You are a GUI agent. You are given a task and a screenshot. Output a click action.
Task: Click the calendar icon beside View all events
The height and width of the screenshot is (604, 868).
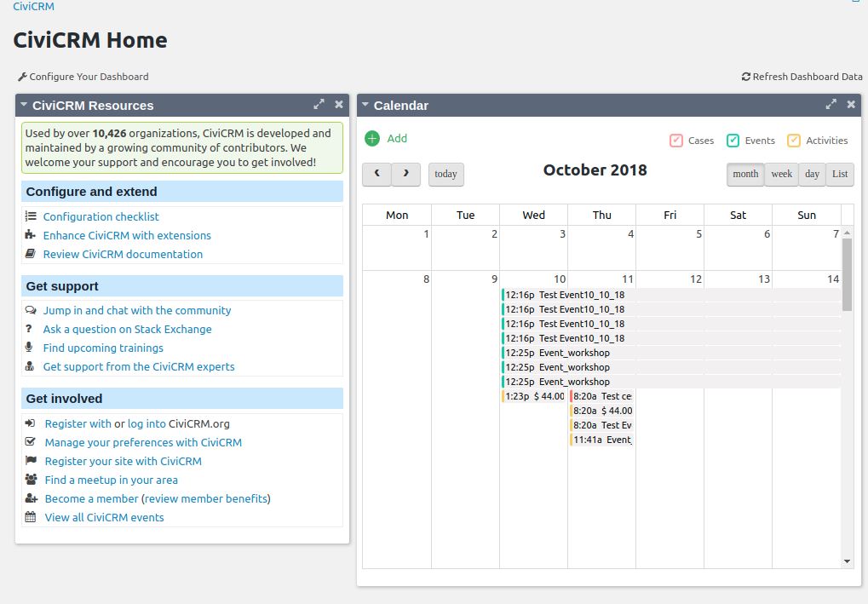point(31,518)
